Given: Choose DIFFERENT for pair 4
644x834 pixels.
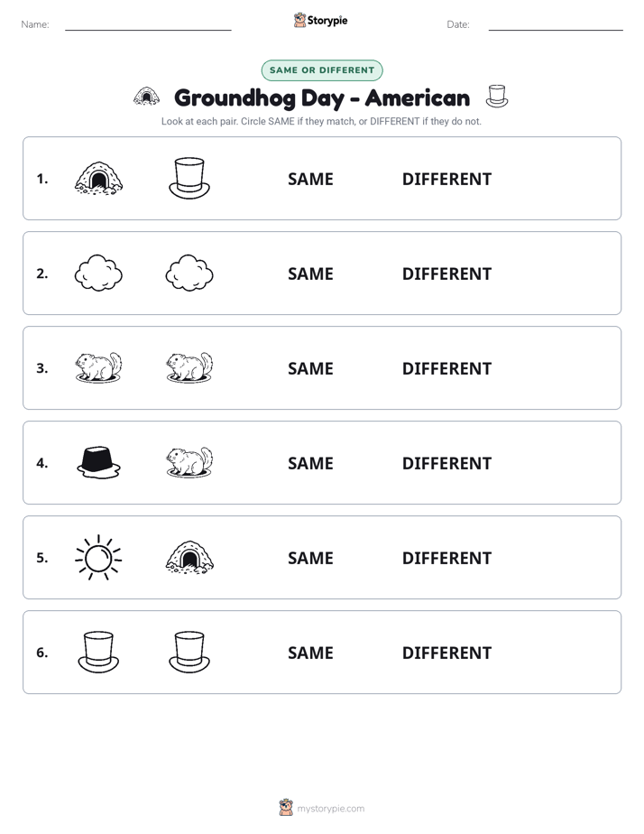Looking at the screenshot, I should pos(446,463).
